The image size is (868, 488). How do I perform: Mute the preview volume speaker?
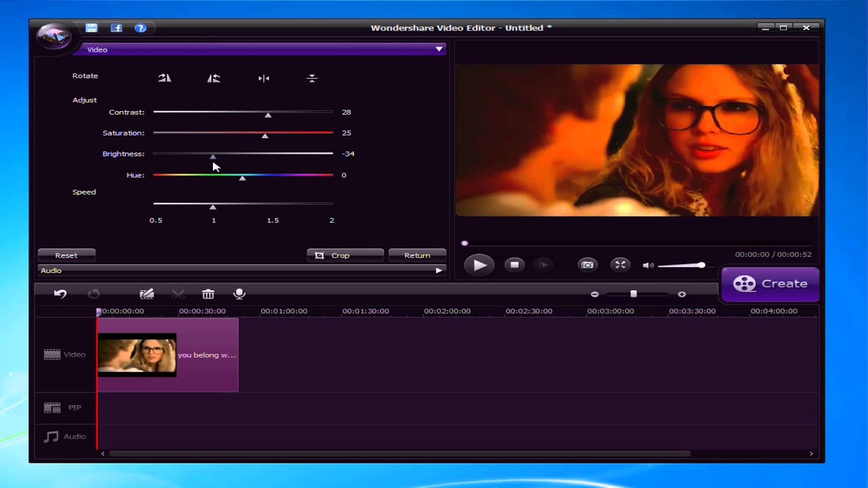pyautogui.click(x=648, y=265)
